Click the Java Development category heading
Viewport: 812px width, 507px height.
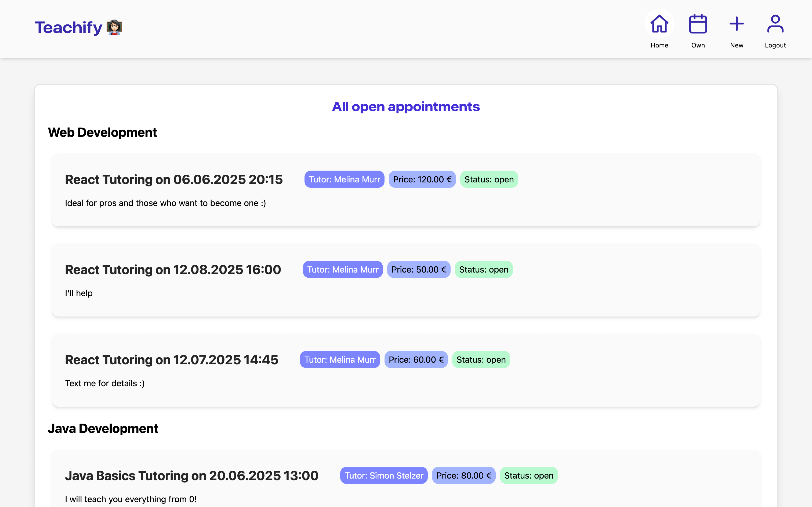pyautogui.click(x=103, y=429)
